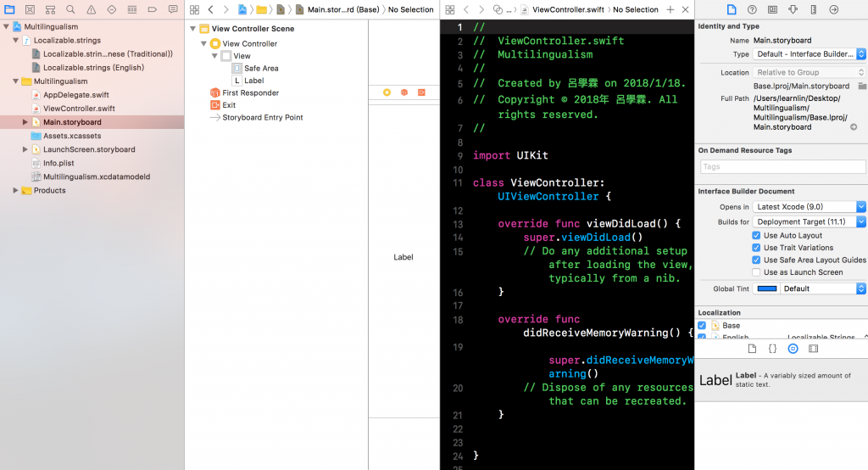Go back in storyboard editor jump bar
This screenshot has width=868, height=470.
click(211, 9)
